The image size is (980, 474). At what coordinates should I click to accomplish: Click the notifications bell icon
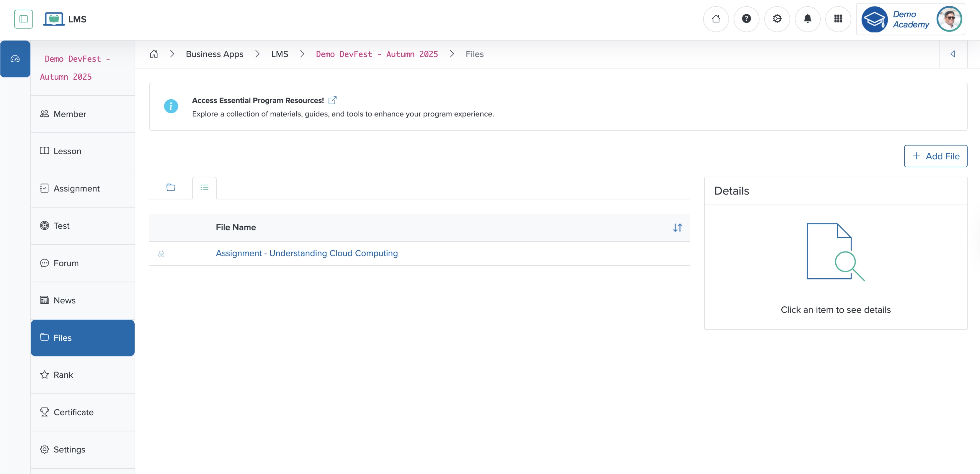pos(807,19)
